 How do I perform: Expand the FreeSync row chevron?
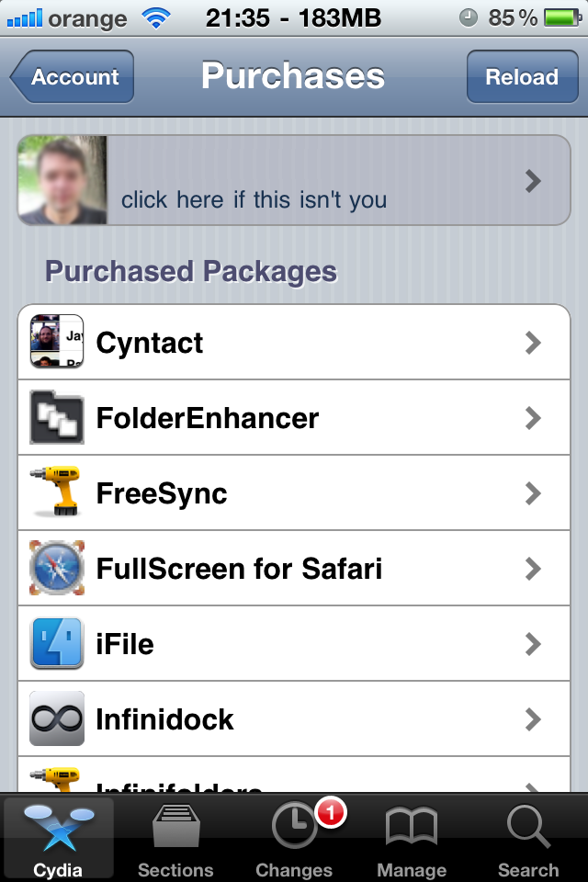[x=533, y=493]
